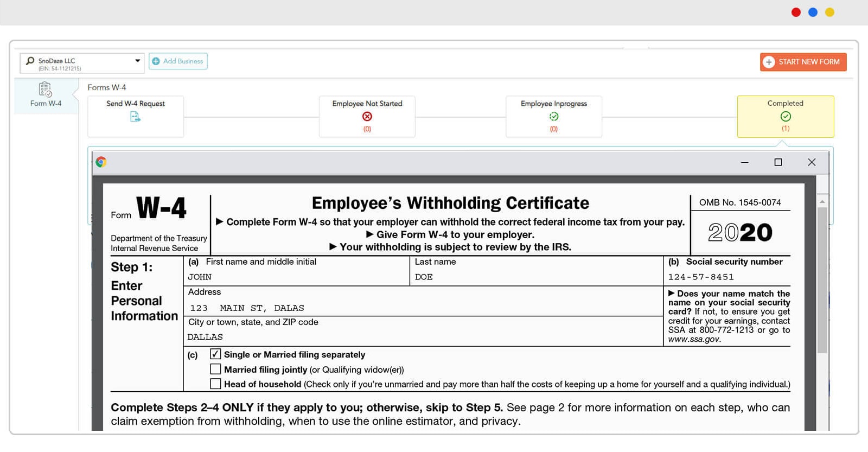
Task: Maximize the W-4 preview window
Action: click(x=778, y=162)
